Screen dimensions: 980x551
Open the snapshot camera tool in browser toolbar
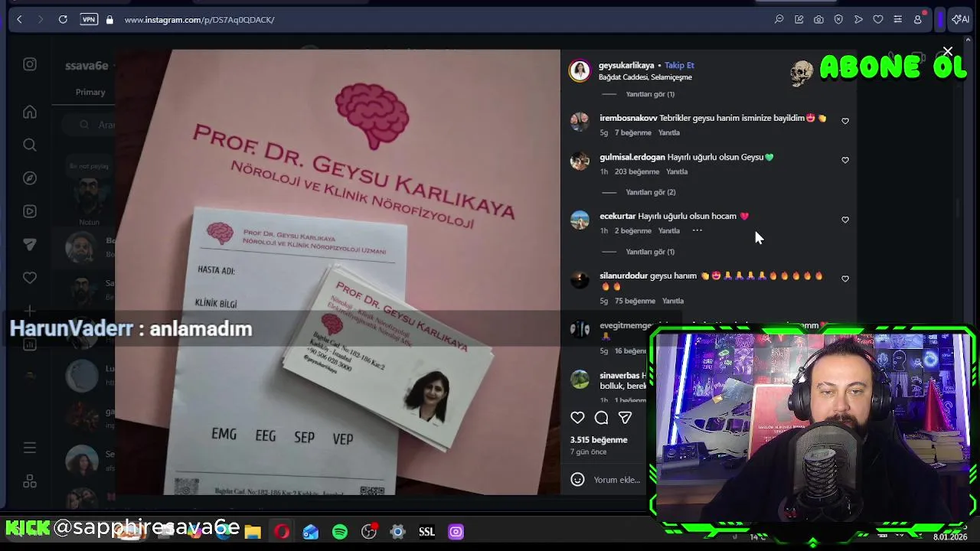click(x=818, y=19)
